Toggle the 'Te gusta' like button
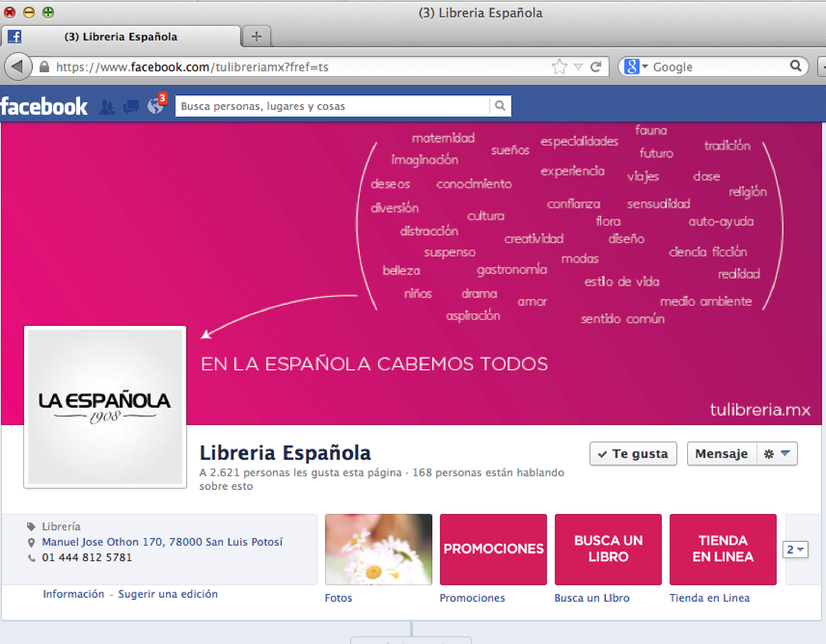The image size is (826, 644). 633,454
